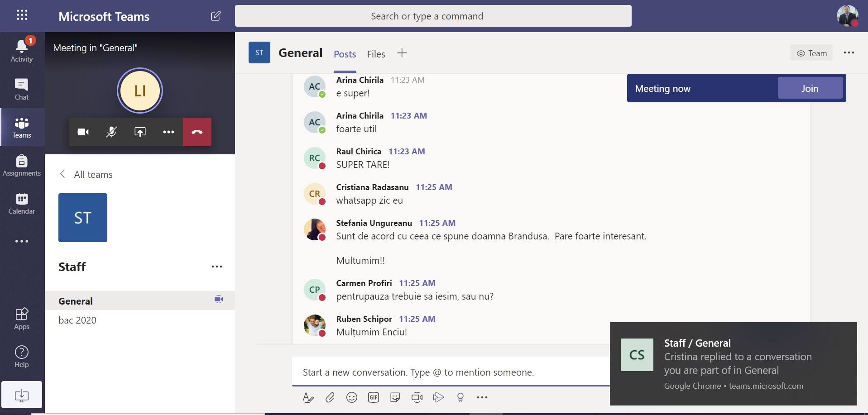Switch to the Posts tab
The image size is (868, 415).
pyautogui.click(x=345, y=54)
